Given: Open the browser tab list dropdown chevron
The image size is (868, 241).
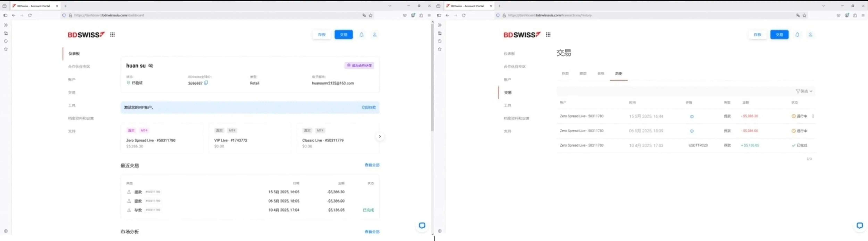Looking at the screenshot, I should (390, 6).
